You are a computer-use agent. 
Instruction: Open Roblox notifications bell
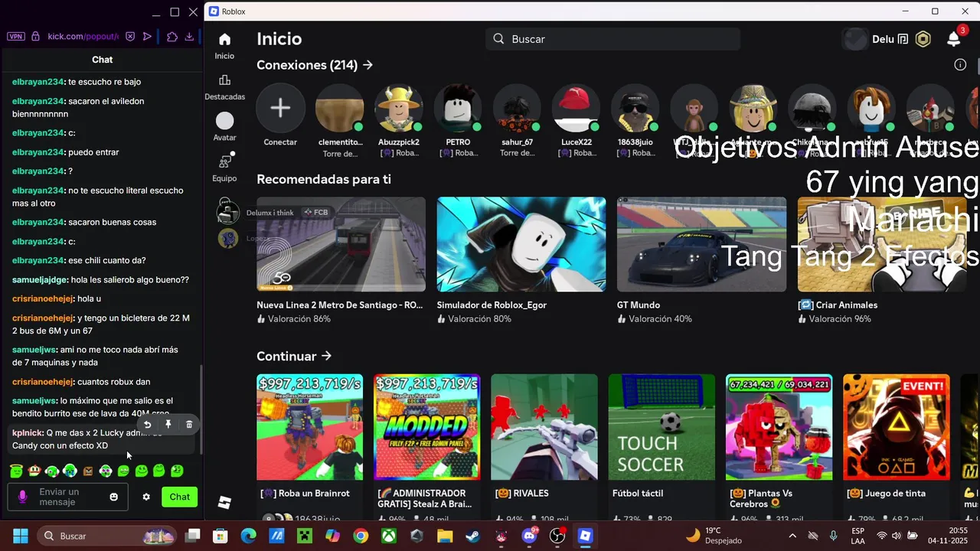(x=954, y=39)
